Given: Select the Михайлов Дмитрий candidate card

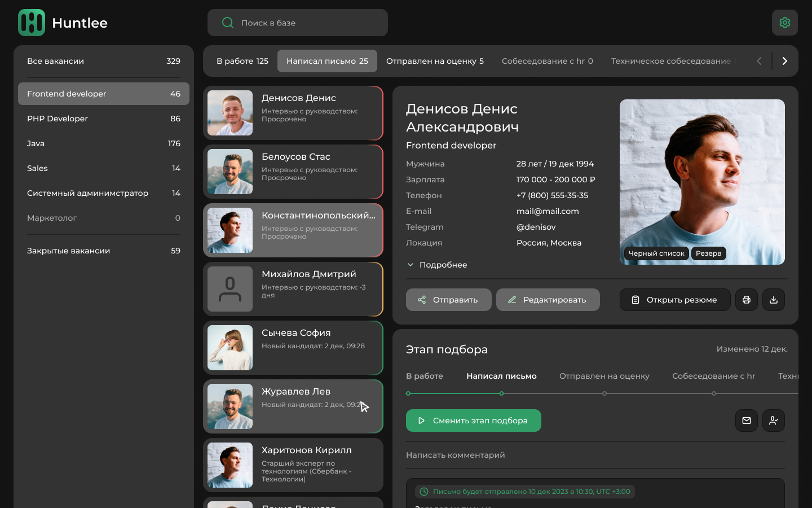Looking at the screenshot, I should click(x=293, y=289).
